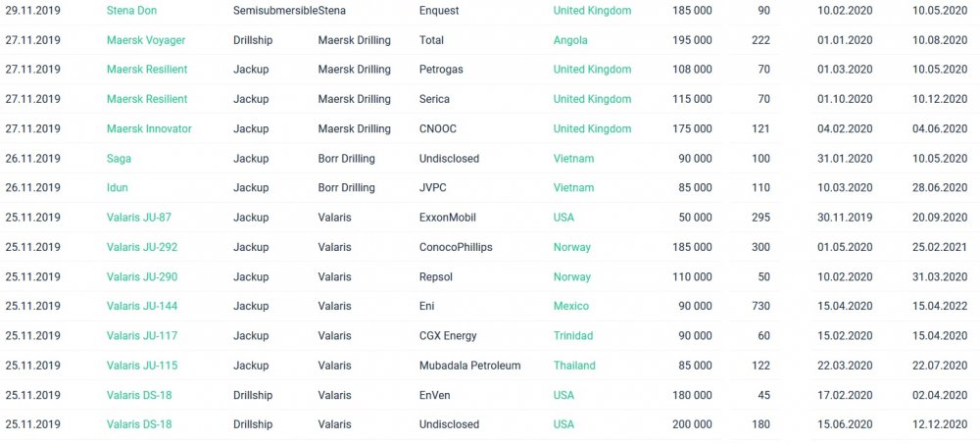Viewport: 980px width, 443px height.
Task: Select the Idun rig link
Action: [x=117, y=188]
